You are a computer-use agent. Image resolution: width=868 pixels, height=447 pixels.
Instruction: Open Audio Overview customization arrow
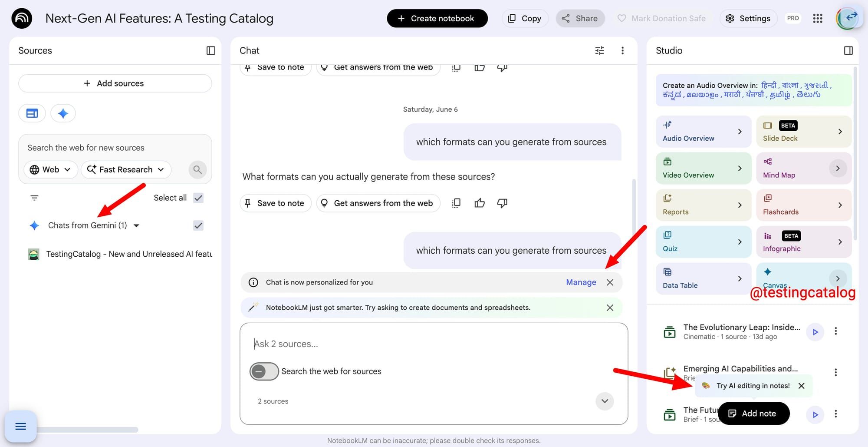tap(740, 132)
